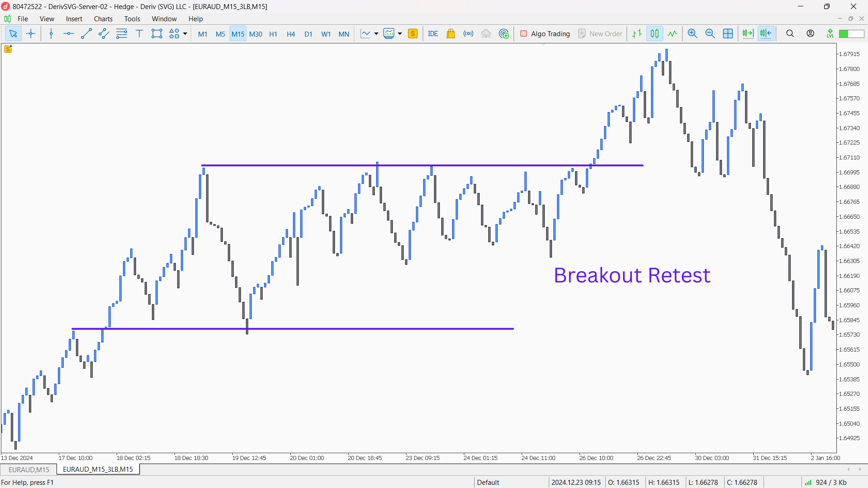Select the rectangle shapes tool
Screen dimensions: 868x488
tap(157, 33)
